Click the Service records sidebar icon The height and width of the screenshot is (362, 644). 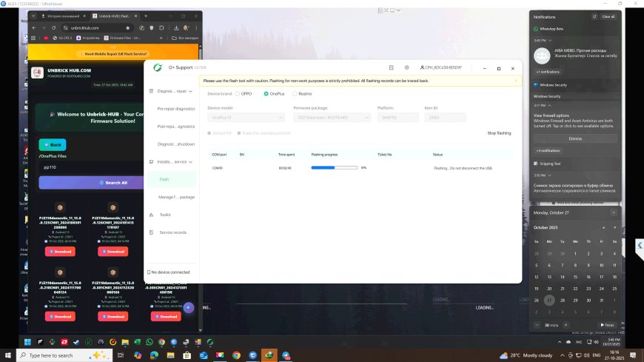tap(151, 232)
